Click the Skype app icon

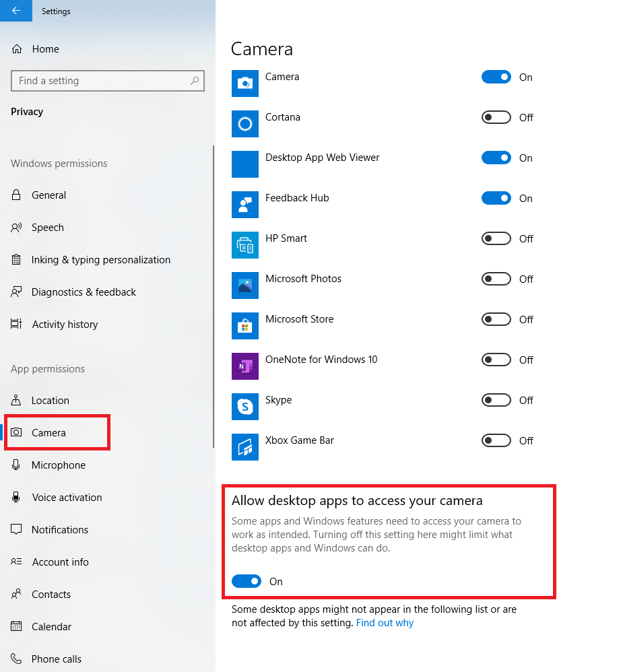tap(245, 406)
